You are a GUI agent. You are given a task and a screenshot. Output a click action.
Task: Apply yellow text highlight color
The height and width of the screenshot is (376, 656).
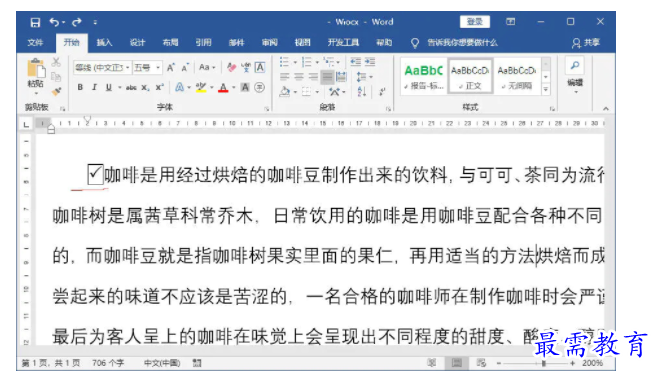(x=201, y=87)
